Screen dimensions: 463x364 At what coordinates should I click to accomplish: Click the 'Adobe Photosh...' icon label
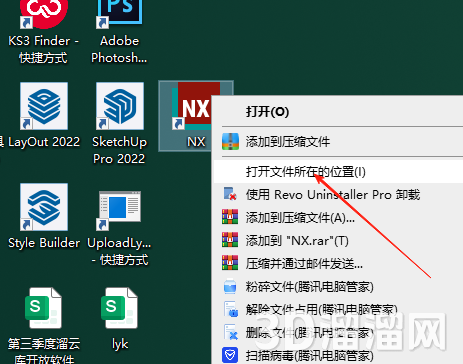pyautogui.click(x=119, y=49)
